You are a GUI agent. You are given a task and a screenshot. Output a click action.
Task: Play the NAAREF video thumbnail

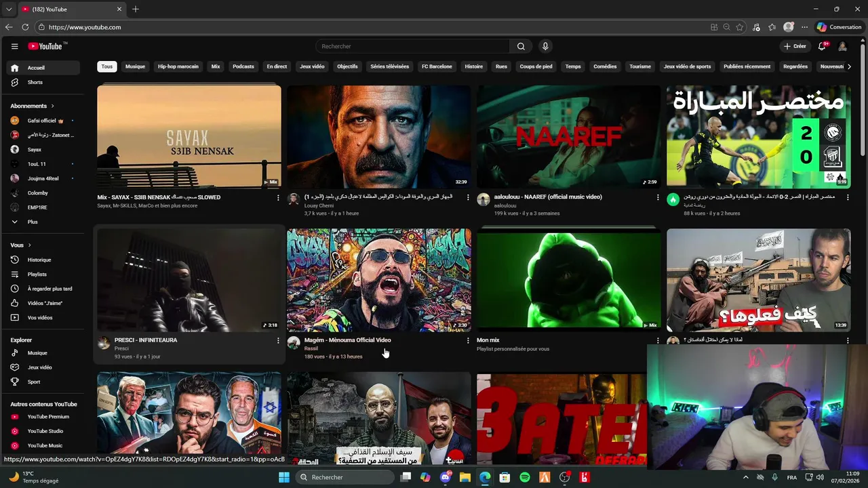click(568, 136)
